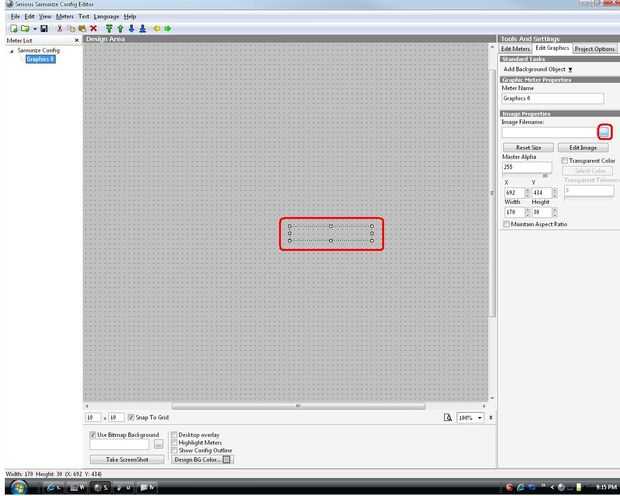
Task: Collapse the Samurize Config tree node
Action: coord(11,51)
